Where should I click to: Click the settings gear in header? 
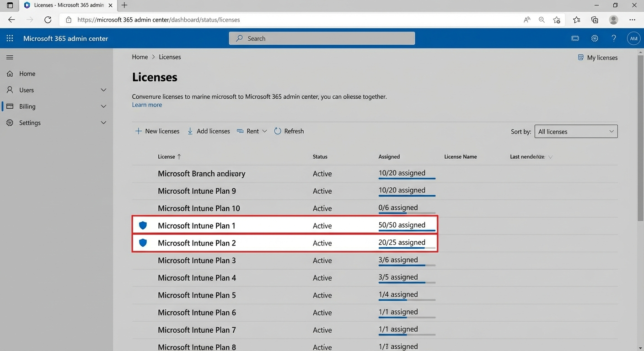595,38
